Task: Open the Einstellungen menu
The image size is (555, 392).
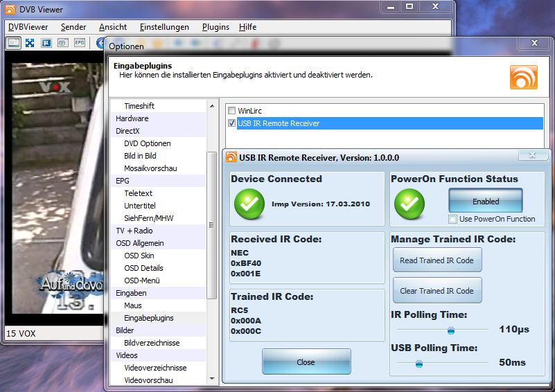Action: point(164,27)
